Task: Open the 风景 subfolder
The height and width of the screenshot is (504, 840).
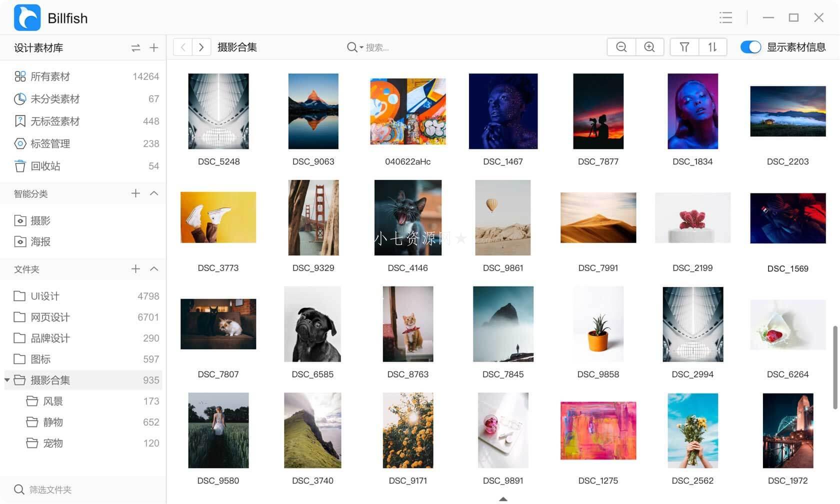Action: click(x=52, y=400)
